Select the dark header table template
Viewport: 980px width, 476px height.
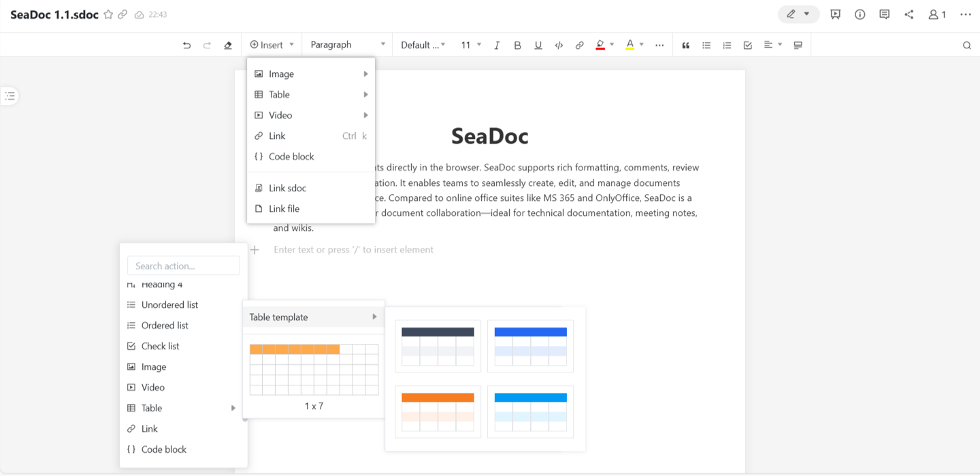click(438, 347)
